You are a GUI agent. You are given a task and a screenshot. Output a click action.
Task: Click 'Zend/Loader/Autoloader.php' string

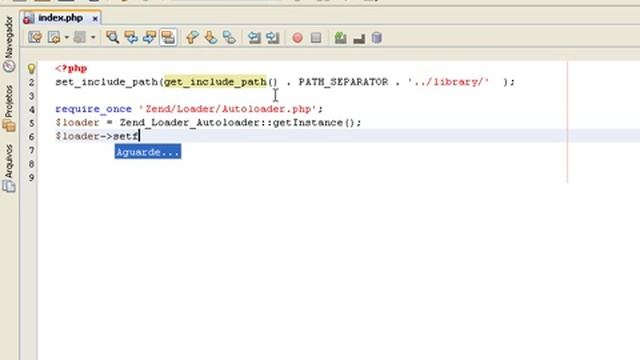pyautogui.click(x=227, y=109)
